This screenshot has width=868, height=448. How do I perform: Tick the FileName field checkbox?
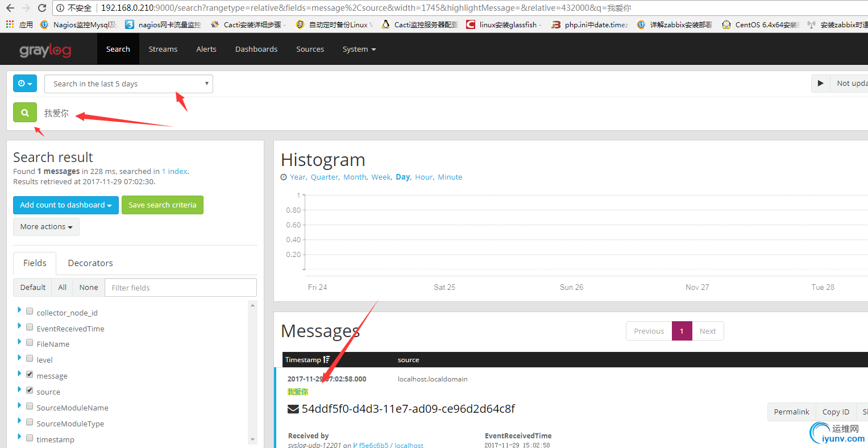pyautogui.click(x=30, y=342)
